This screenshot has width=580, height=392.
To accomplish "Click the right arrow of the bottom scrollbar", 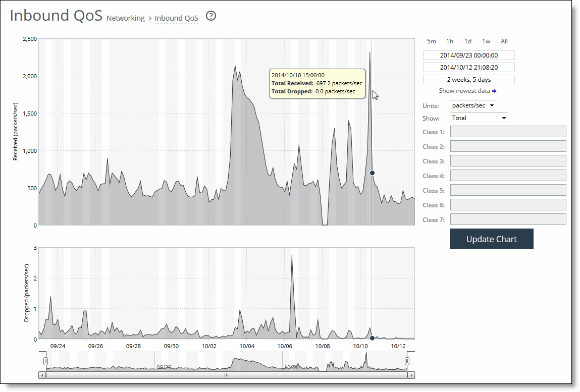I will click(411, 375).
